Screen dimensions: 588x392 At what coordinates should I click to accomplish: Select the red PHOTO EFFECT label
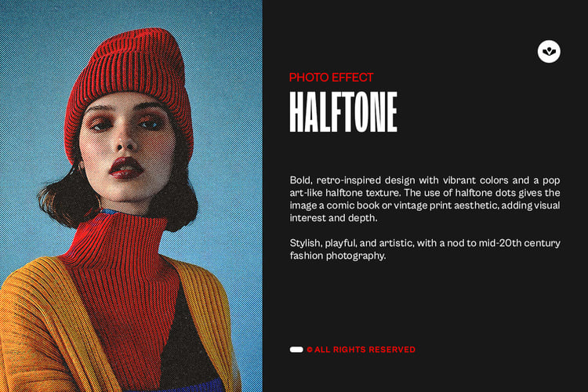point(331,78)
